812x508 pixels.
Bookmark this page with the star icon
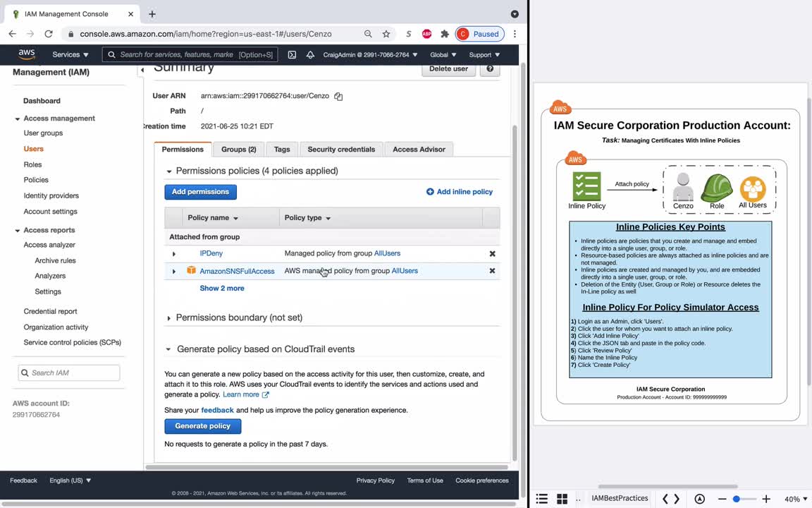click(x=386, y=34)
